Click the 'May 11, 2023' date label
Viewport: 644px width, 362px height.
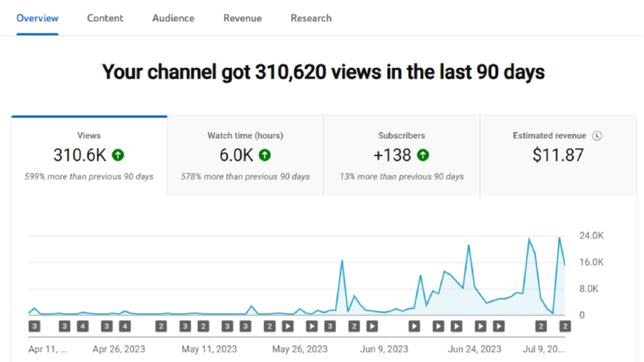tap(209, 349)
